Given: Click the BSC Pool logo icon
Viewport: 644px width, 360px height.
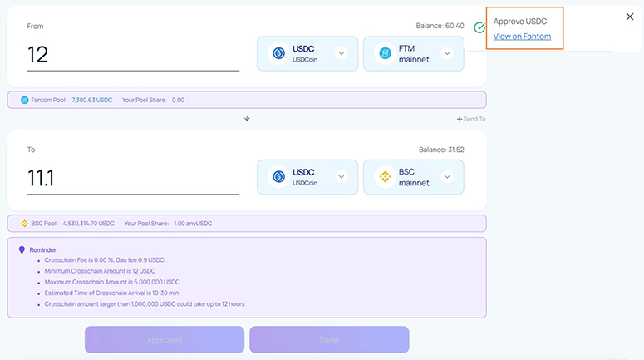Looking at the screenshot, I should tap(25, 224).
